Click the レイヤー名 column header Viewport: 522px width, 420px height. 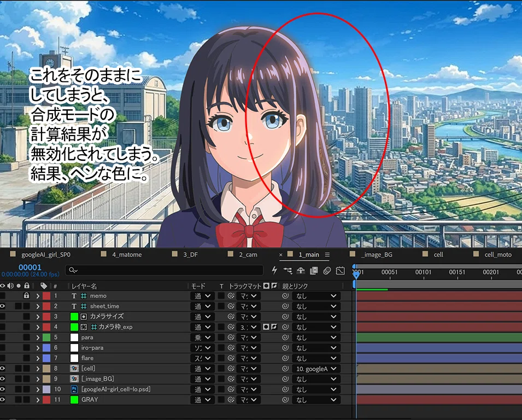pyautogui.click(x=84, y=286)
